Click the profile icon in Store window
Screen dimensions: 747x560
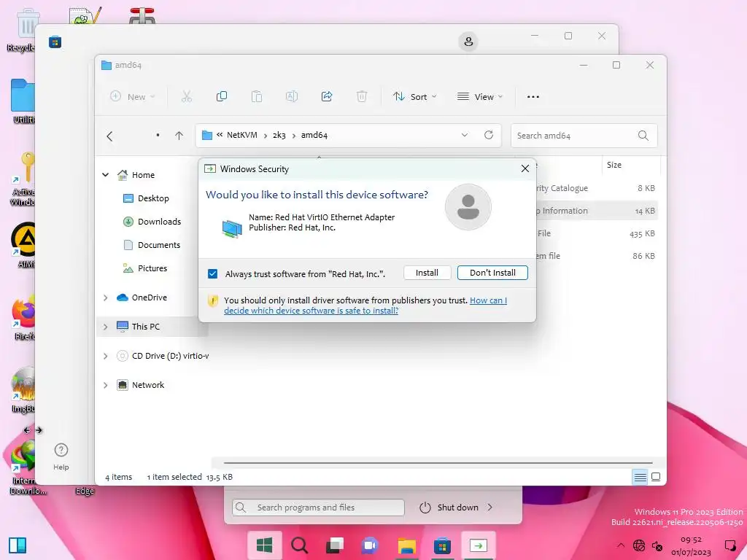coord(468,42)
